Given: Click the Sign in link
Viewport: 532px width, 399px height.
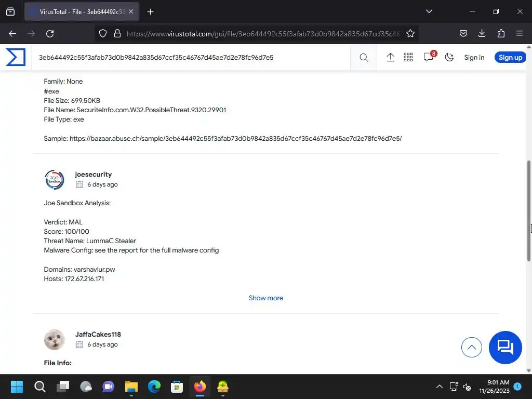Looking at the screenshot, I should point(474,57).
